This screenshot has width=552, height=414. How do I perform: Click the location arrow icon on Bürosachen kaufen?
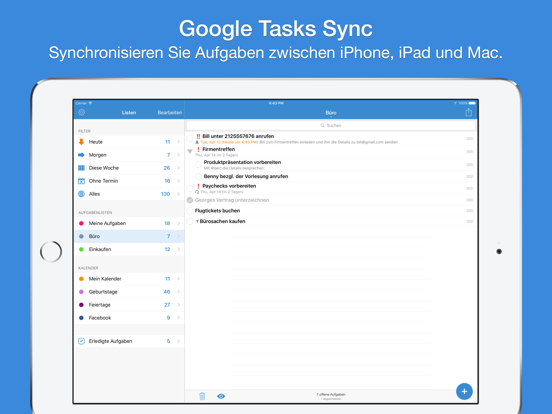(x=197, y=221)
